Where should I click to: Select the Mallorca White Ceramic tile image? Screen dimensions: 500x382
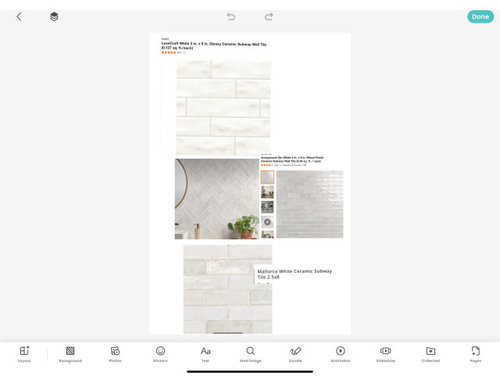click(228, 289)
